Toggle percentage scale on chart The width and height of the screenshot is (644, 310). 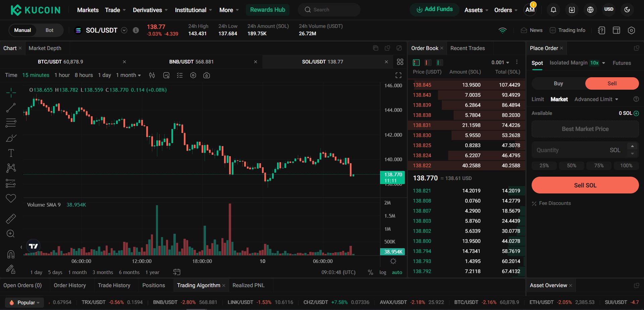[370, 272]
